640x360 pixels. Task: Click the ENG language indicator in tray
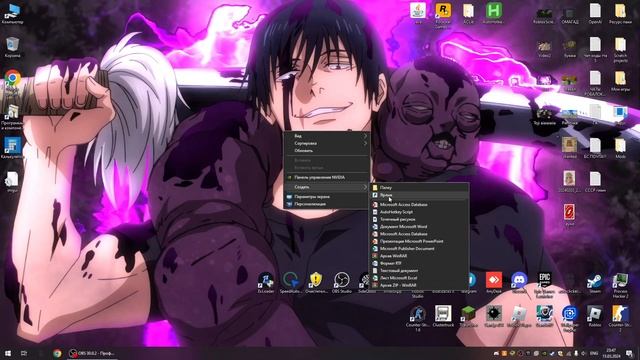point(594,353)
